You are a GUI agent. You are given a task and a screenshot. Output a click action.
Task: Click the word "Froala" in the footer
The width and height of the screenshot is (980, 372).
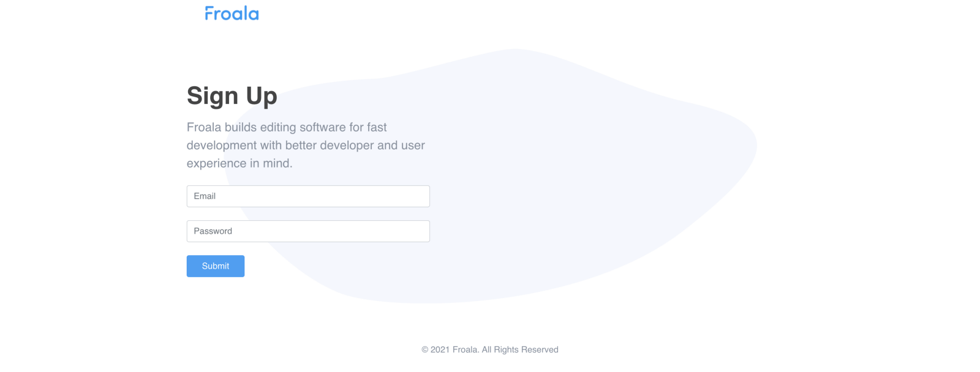click(x=466, y=350)
